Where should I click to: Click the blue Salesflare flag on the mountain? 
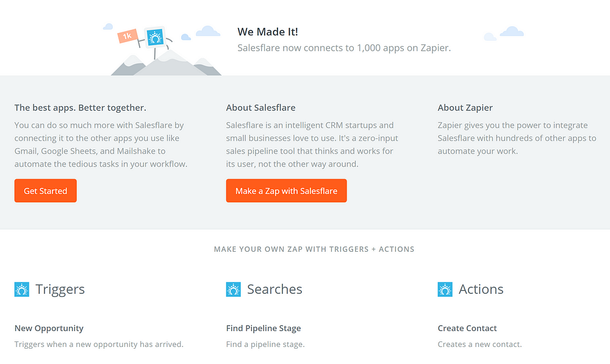point(154,37)
